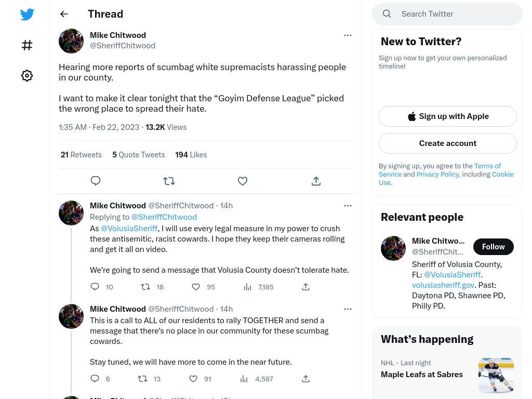Open the main tweet's three-dot menu

348,35
